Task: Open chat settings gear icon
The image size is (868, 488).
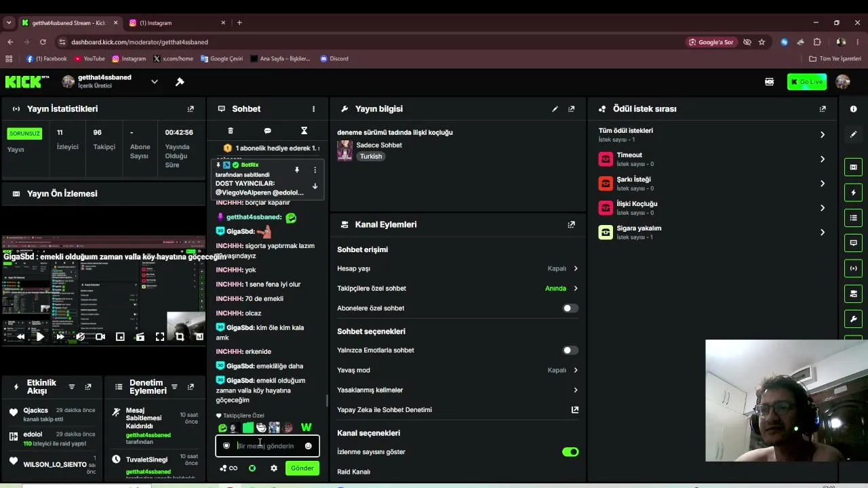Action: pyautogui.click(x=274, y=468)
